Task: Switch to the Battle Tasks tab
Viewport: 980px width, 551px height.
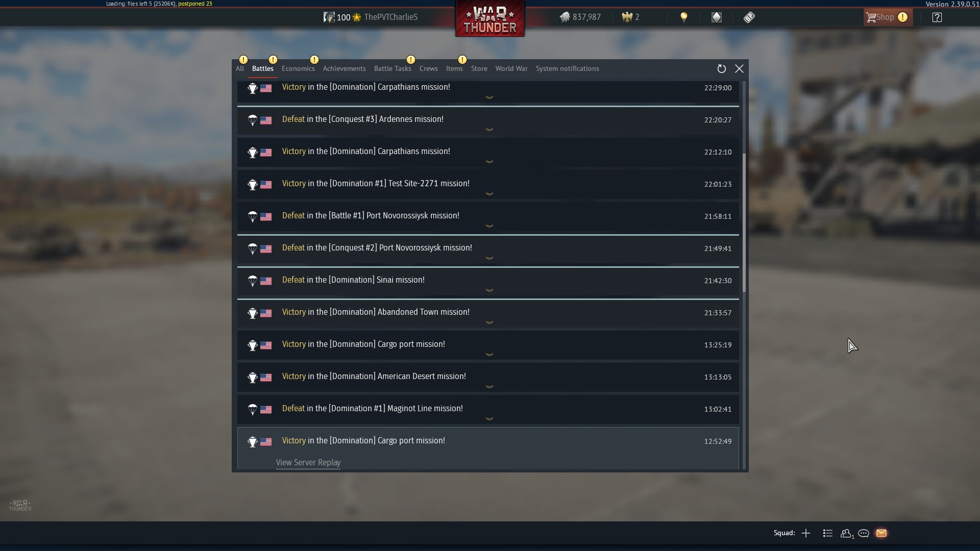Action: pyautogui.click(x=393, y=68)
